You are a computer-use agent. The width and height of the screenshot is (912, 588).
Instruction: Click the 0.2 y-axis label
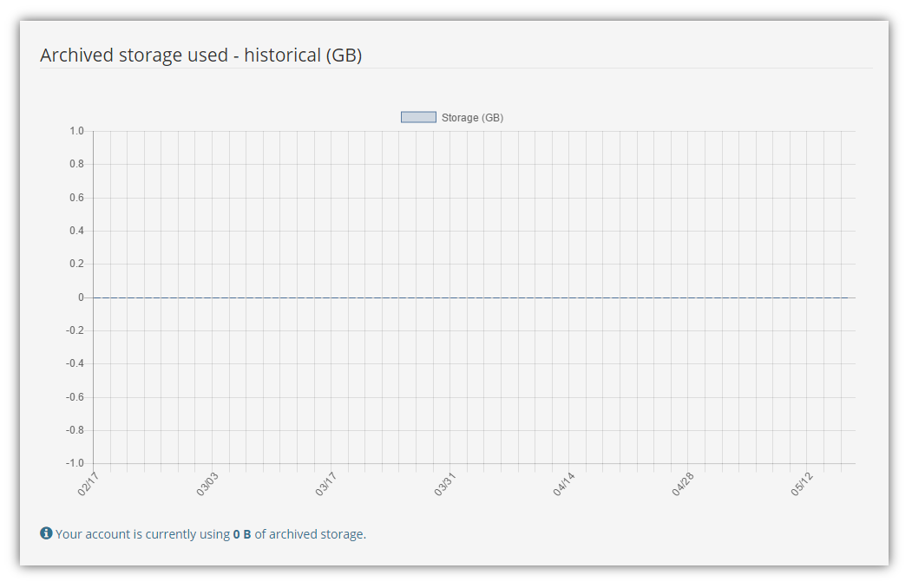click(x=76, y=264)
